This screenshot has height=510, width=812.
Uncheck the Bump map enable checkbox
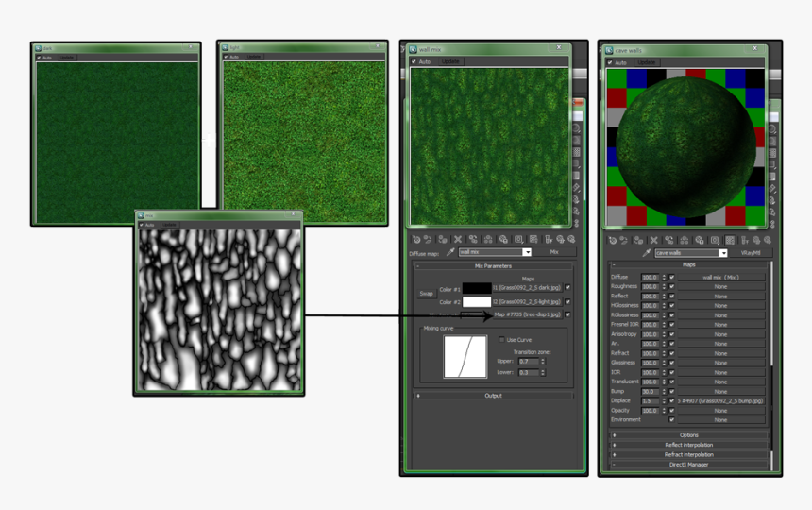672,391
